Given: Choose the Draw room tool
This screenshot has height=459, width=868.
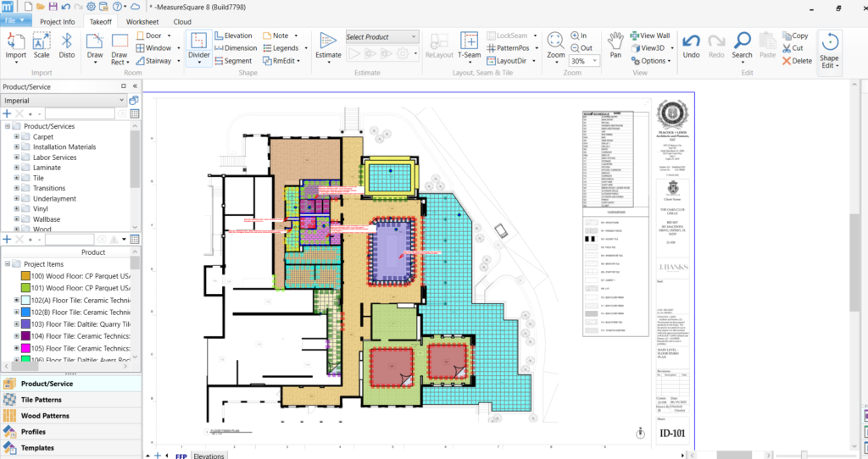Looking at the screenshot, I should 95,46.
